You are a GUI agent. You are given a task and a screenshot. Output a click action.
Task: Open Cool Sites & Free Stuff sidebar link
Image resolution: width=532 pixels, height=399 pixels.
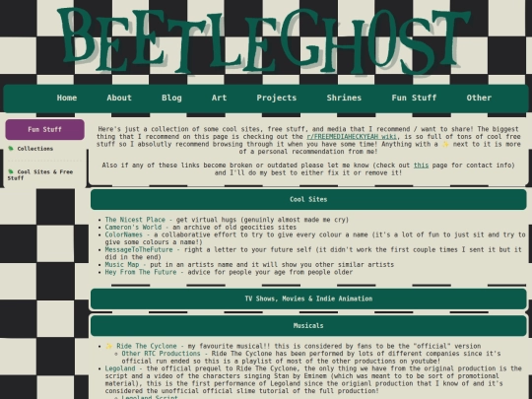[x=40, y=174]
